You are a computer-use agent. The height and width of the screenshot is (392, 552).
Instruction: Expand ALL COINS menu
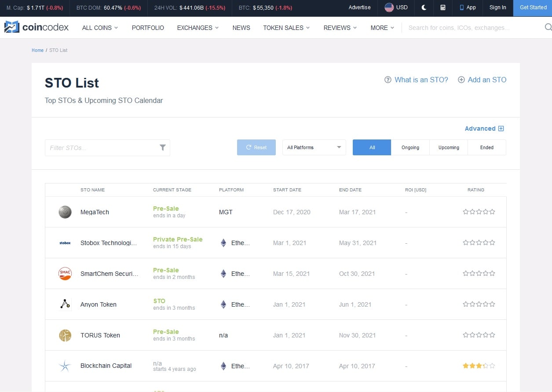pos(100,28)
